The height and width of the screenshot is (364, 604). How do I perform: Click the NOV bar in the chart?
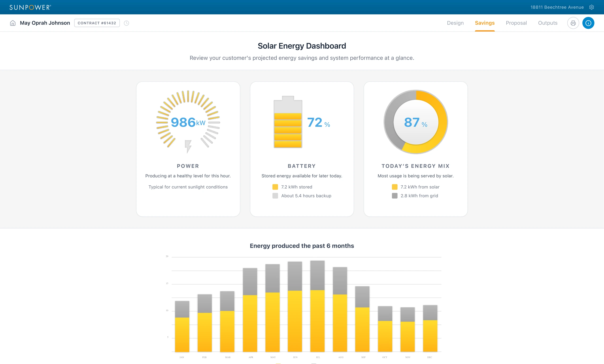pos(407,330)
